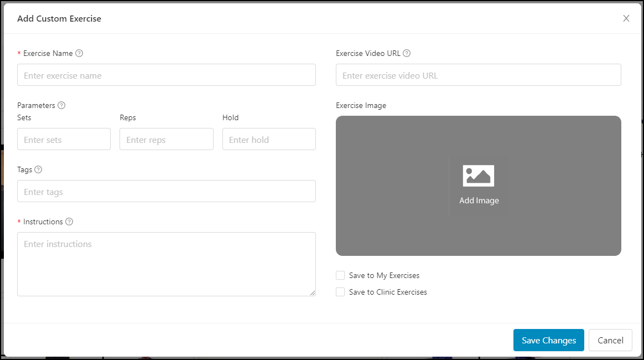Screen dimensions: 644x360
Task: Click the Parameters help circle icon
Action: [x=61, y=105]
